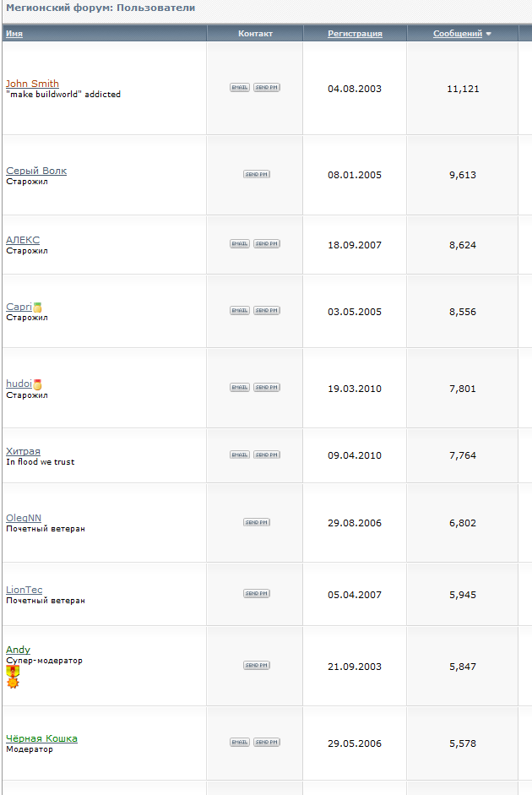Click the badge icon next to Capri
532x795 pixels.
point(37,308)
